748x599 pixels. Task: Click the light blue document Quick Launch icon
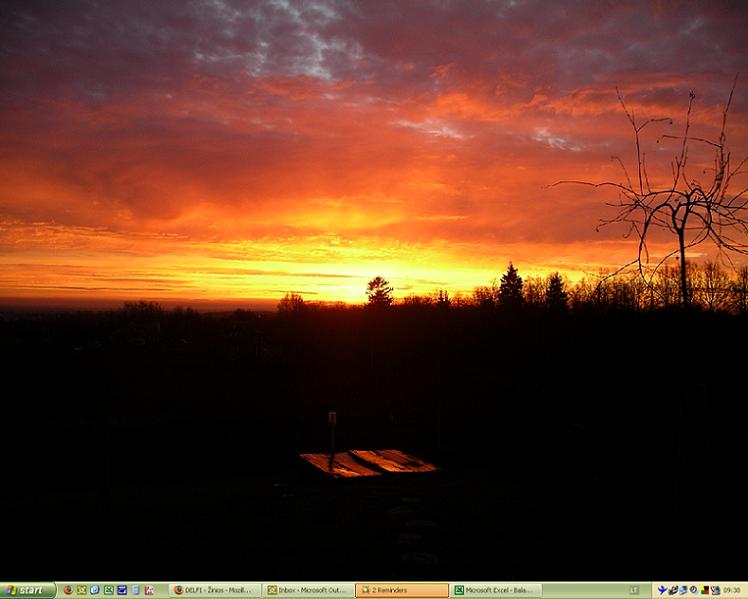click(135, 590)
